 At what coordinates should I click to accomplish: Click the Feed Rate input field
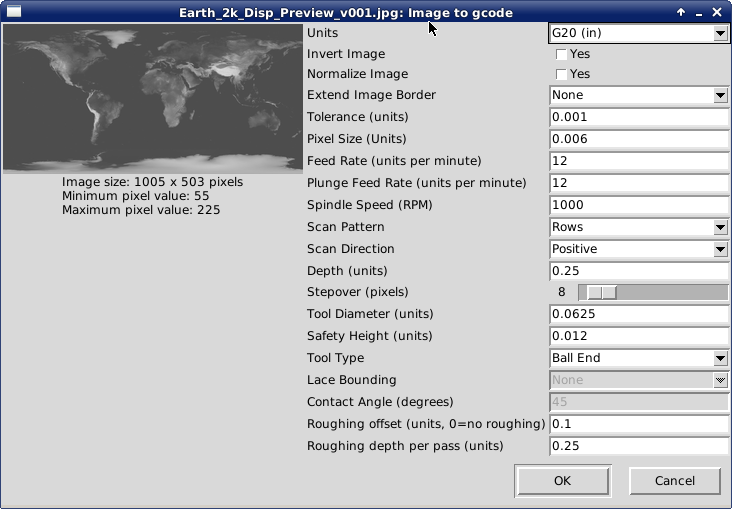(639, 161)
